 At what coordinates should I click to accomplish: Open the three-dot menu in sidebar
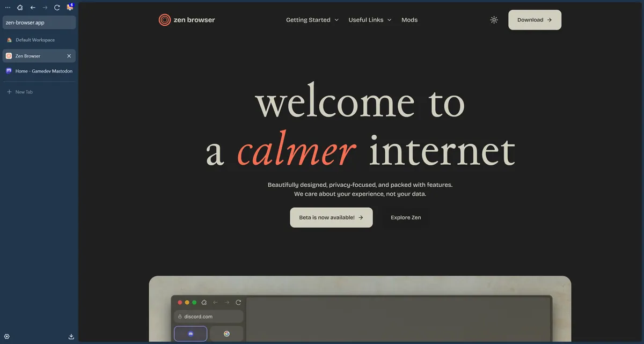coord(8,8)
